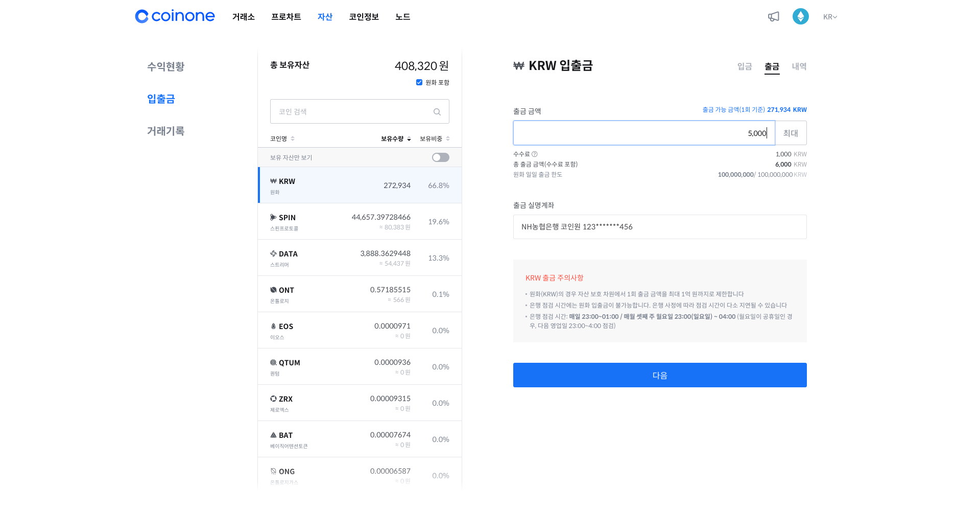Viewport: 980px width, 513px height.
Task: Click the 13.3% DATA holding ratio
Action: pos(438,258)
